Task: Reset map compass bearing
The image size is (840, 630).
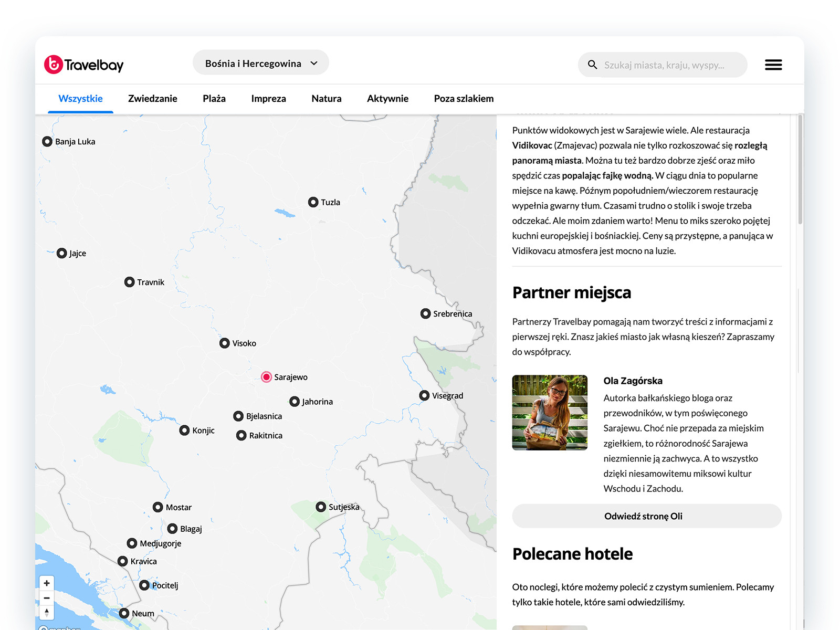Action: pos(47,612)
